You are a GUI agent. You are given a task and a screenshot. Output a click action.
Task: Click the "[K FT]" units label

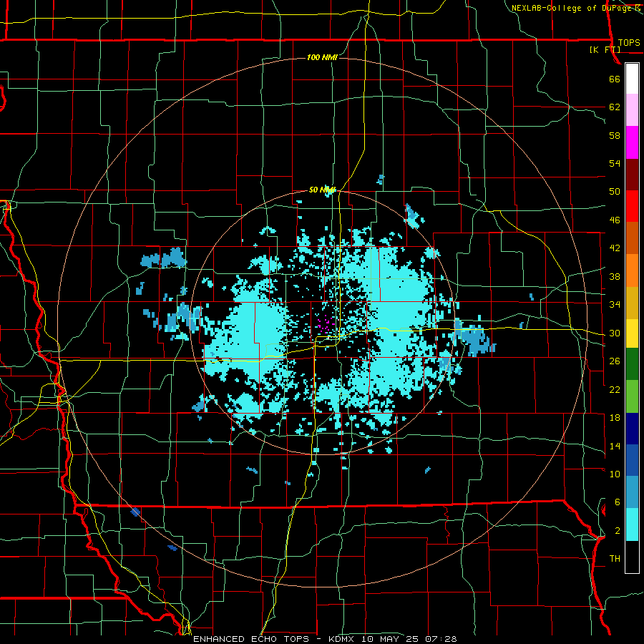(605, 49)
